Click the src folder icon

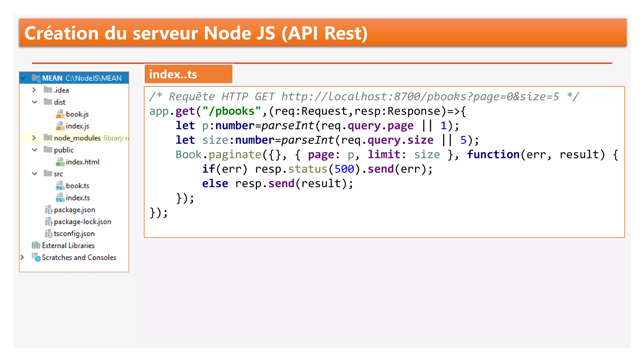click(48, 173)
